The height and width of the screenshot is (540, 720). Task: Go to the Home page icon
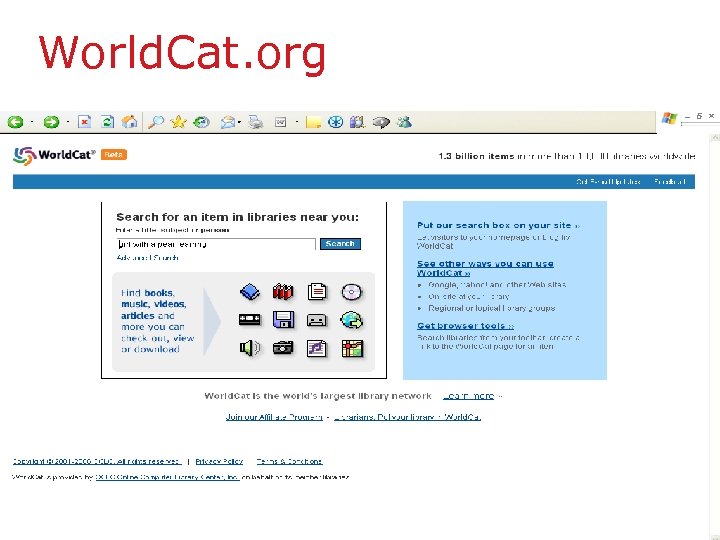click(x=129, y=122)
